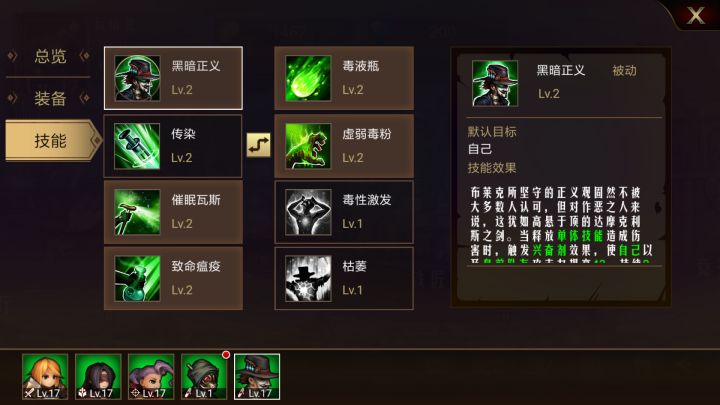Viewport: 720px width, 405px height.
Task: Choose the hooded Lv.1 hero with red dot
Action: pyautogui.click(x=204, y=377)
